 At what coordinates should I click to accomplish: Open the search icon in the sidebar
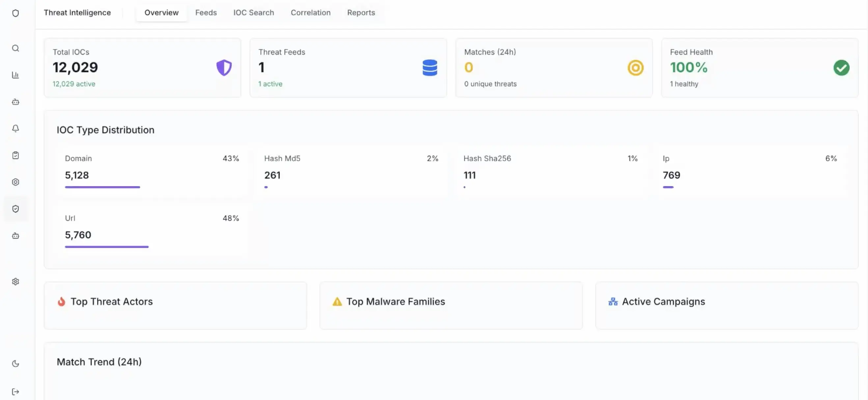point(15,48)
